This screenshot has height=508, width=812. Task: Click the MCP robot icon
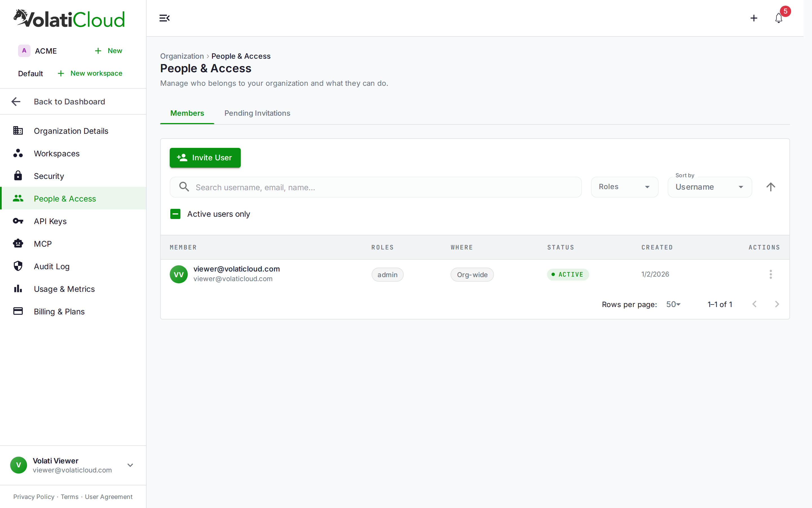18,243
